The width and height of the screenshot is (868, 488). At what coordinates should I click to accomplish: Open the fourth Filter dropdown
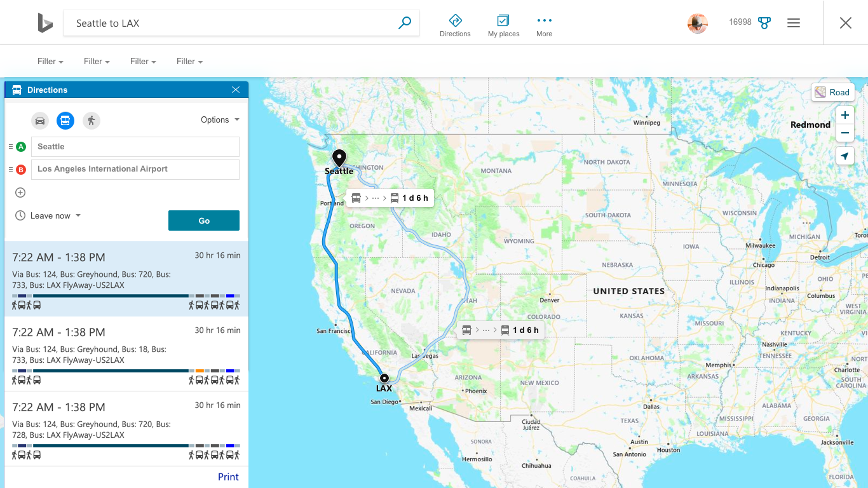coord(189,62)
